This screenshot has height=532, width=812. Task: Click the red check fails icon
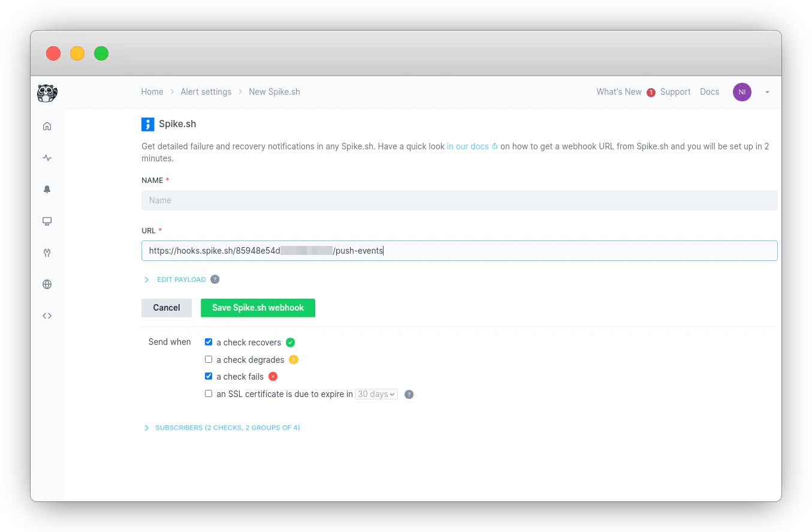pyautogui.click(x=273, y=377)
